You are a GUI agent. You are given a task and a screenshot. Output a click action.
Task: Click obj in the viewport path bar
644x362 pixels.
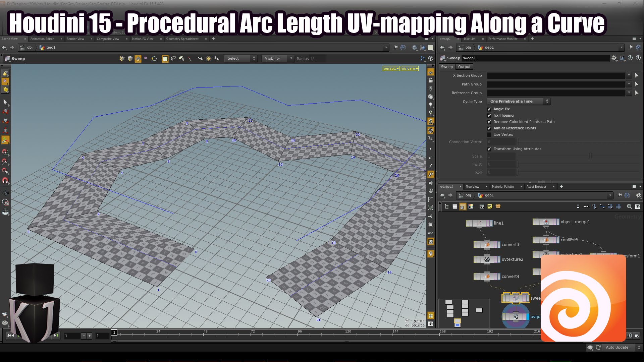30,48
